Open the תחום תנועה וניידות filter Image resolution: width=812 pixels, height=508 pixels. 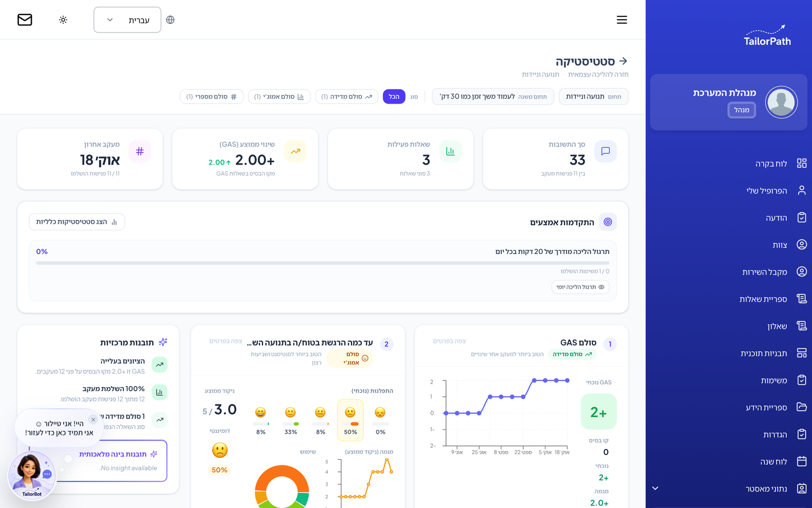(x=593, y=97)
